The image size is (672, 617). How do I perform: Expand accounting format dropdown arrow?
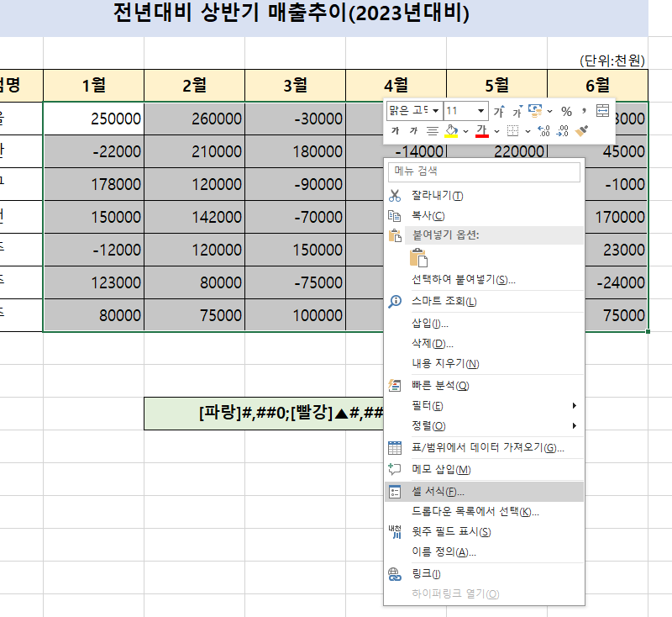pos(550,112)
